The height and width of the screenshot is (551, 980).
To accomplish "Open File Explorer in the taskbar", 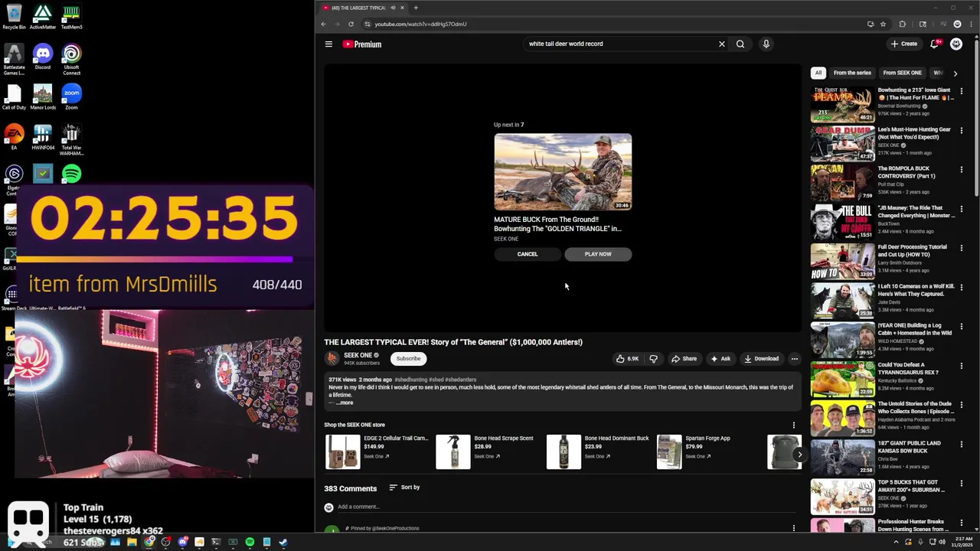I will click(132, 542).
